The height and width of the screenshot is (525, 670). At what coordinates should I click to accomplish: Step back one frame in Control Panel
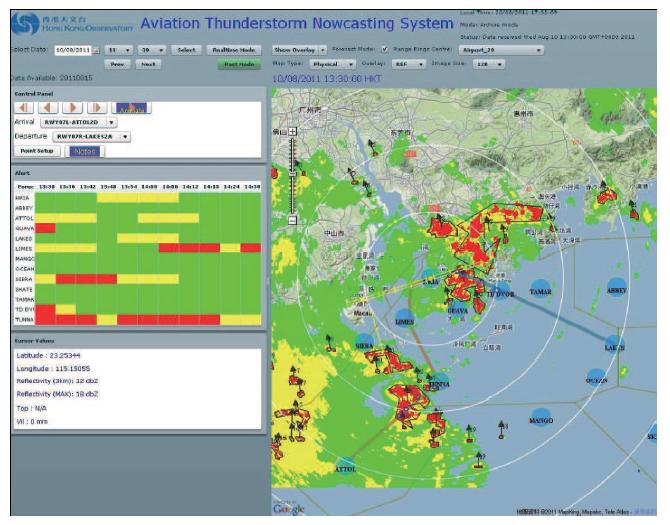(x=49, y=107)
